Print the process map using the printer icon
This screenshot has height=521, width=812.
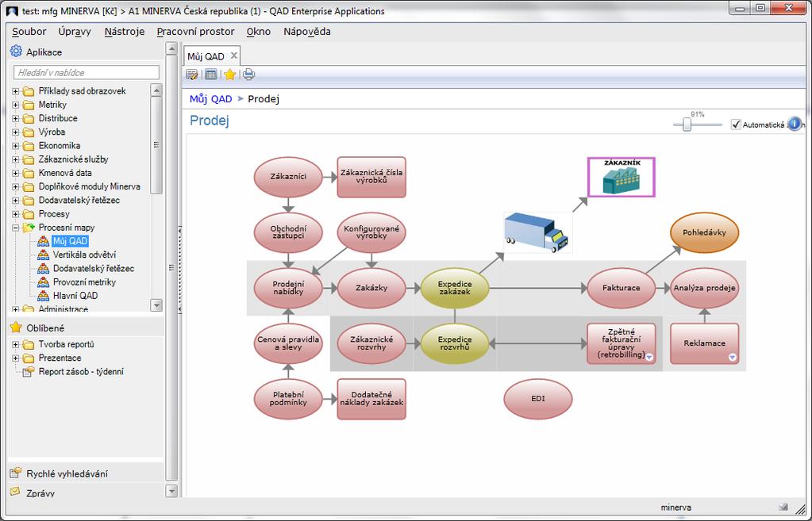[x=248, y=75]
